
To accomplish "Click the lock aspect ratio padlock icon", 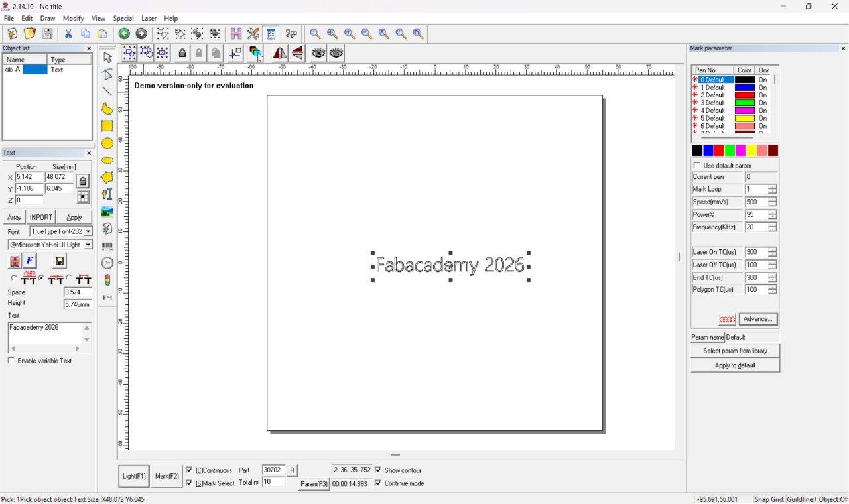I will [x=83, y=181].
